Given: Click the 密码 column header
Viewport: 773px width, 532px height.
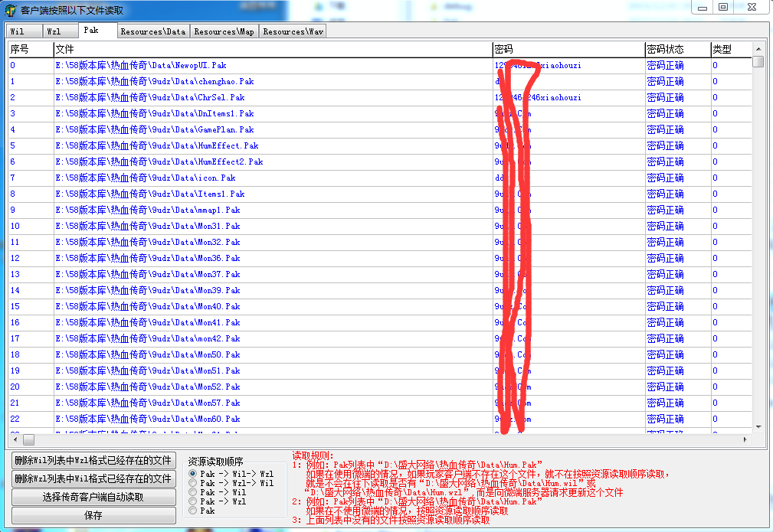Looking at the screenshot, I should click(x=569, y=49).
